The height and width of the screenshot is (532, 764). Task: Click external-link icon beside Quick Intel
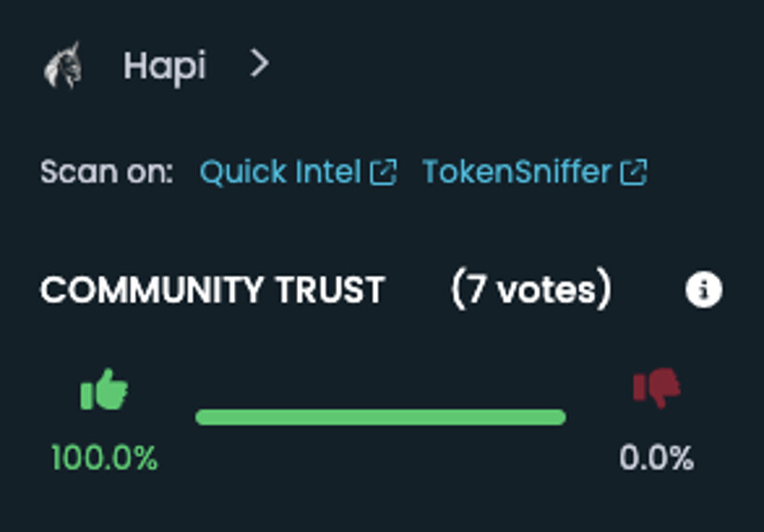[x=383, y=173]
